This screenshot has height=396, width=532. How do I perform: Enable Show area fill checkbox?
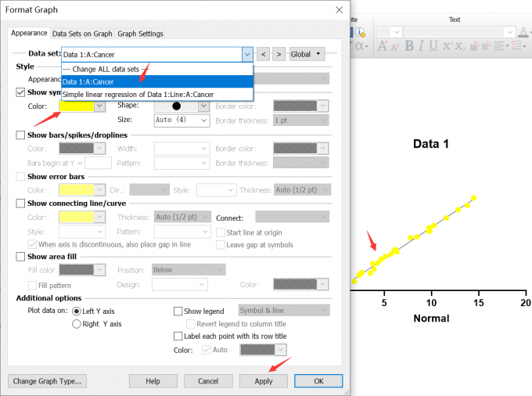20,257
